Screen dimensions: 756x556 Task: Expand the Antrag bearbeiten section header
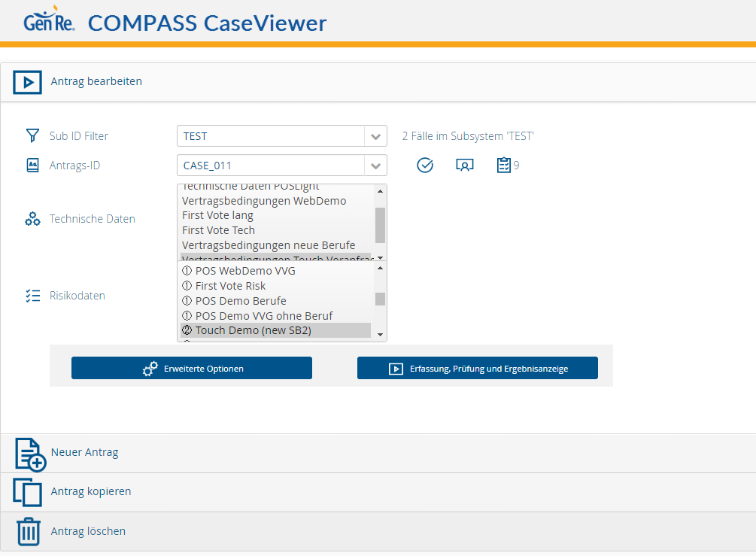click(x=378, y=82)
